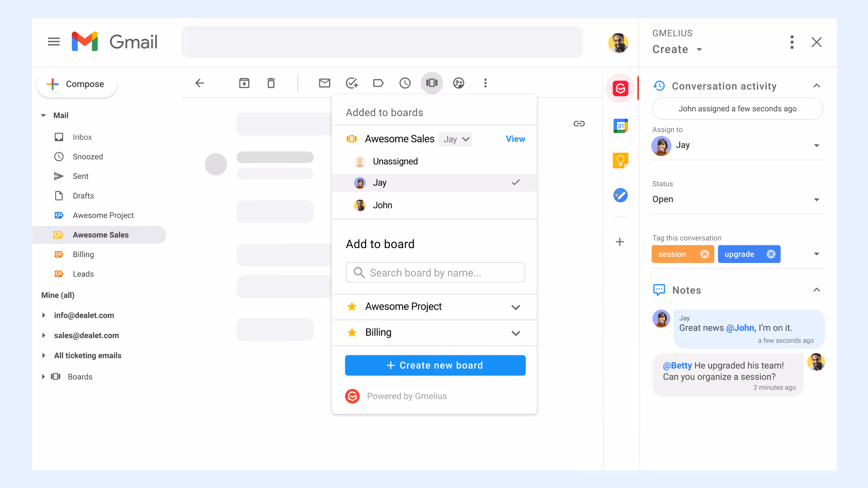Open the boards icon in toolbar
This screenshot has height=488, width=868.
[x=432, y=83]
